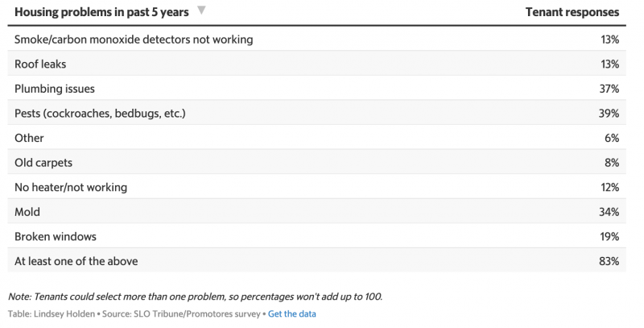Image resolution: width=644 pixels, height=328 pixels.
Task: Click the 39% value for Pests
Action: pyautogui.click(x=609, y=114)
